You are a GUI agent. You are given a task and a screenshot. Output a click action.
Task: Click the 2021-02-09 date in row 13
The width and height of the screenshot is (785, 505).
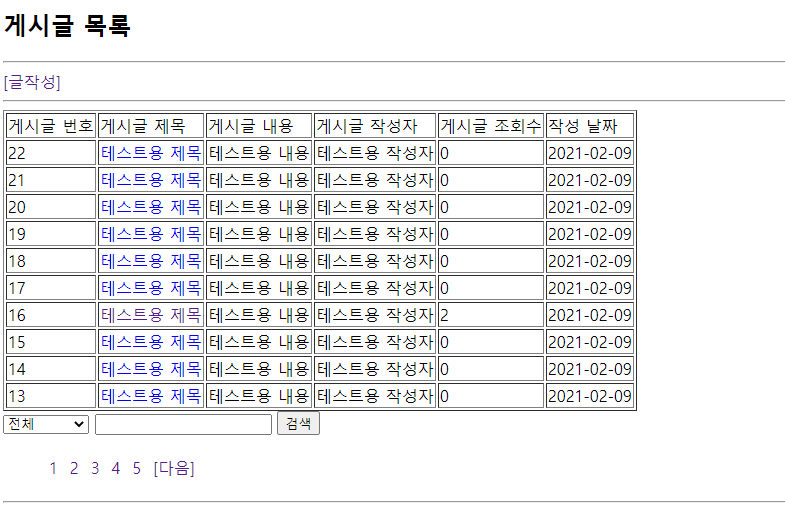(590, 396)
